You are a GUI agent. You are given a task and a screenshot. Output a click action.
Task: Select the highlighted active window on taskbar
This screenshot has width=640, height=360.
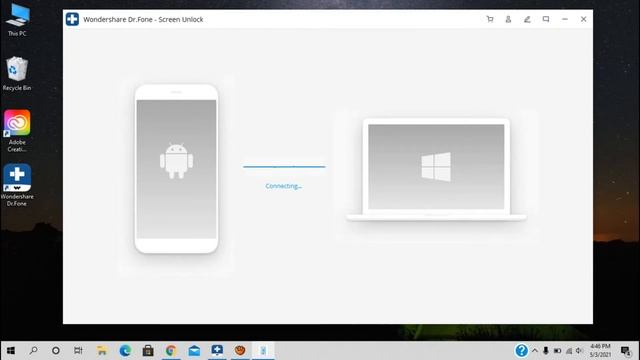(x=263, y=351)
